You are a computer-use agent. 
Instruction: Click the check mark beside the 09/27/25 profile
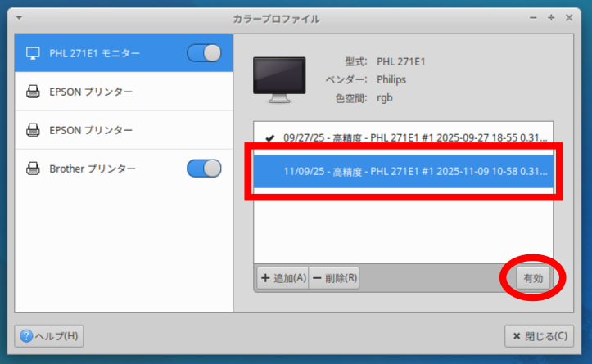[x=269, y=137]
